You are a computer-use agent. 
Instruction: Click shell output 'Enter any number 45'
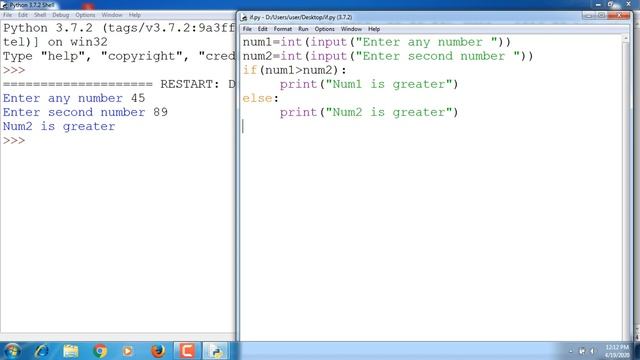click(74, 98)
